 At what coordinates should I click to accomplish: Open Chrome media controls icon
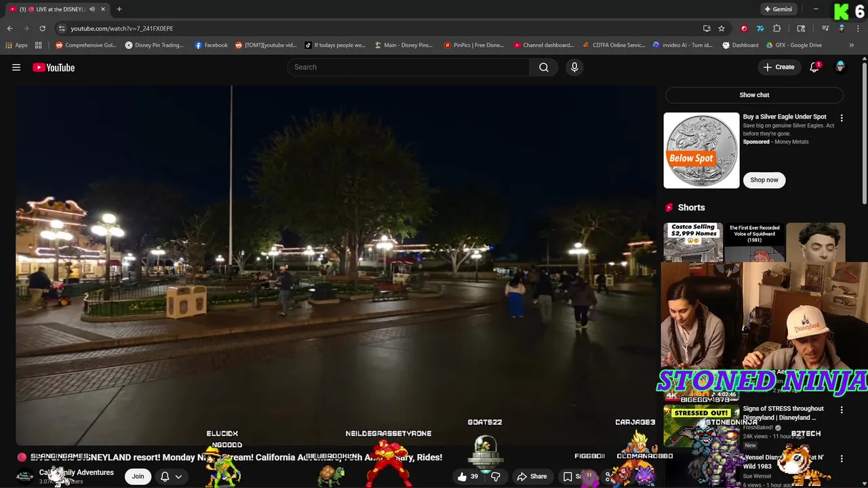click(825, 28)
